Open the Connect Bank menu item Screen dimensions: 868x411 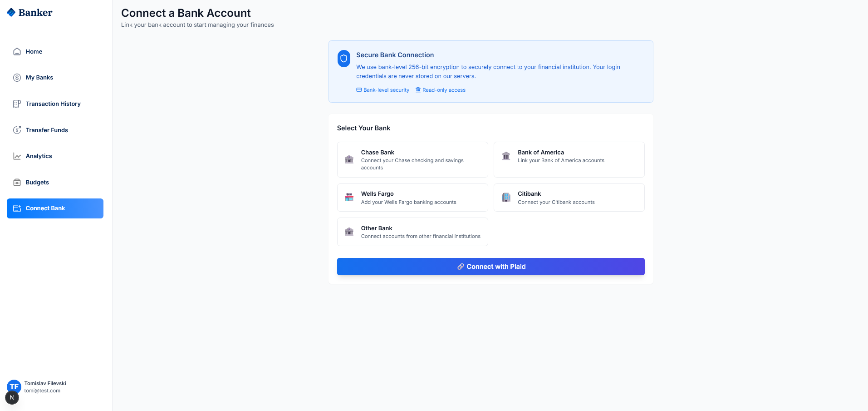click(55, 208)
